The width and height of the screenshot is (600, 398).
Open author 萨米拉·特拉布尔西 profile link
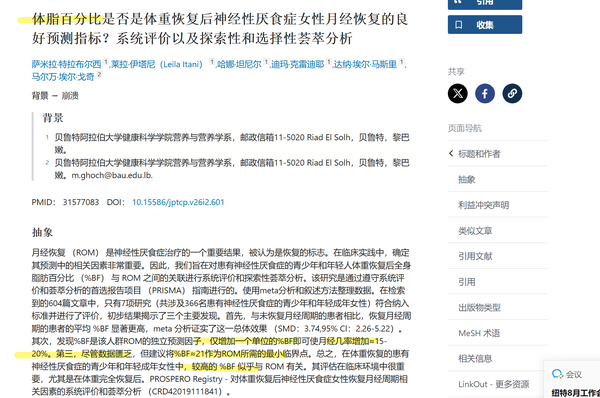click(66, 64)
